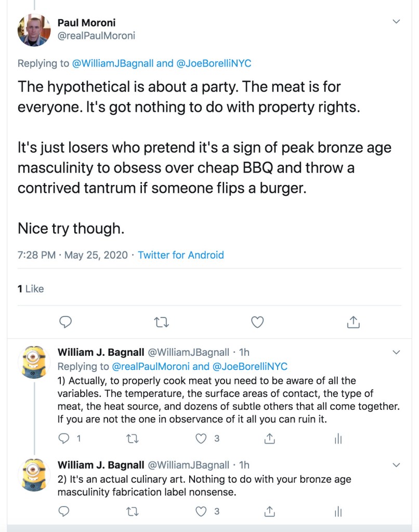
Task: Retweet Paul Moroni's main tweet
Action: click(162, 323)
